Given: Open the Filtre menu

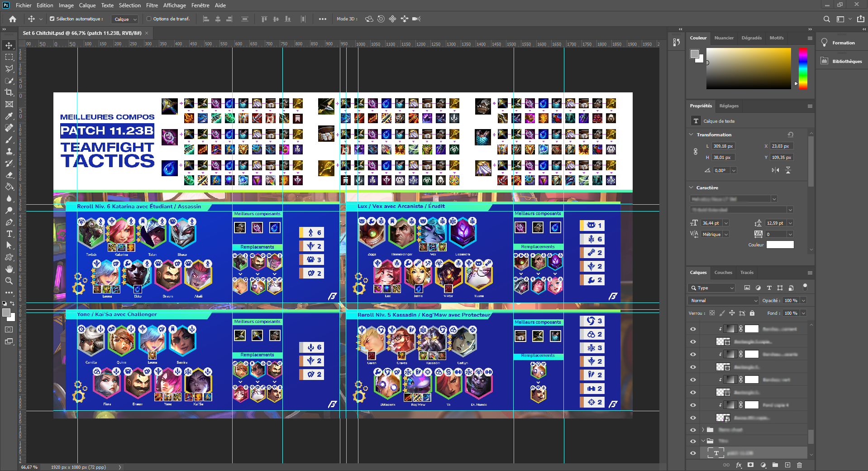Looking at the screenshot, I should (x=152, y=5).
